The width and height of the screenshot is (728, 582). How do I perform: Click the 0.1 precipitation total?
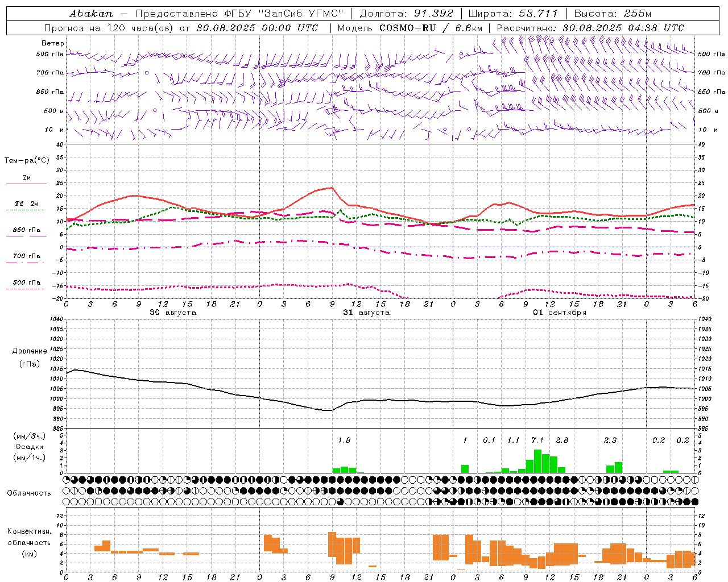[489, 440]
